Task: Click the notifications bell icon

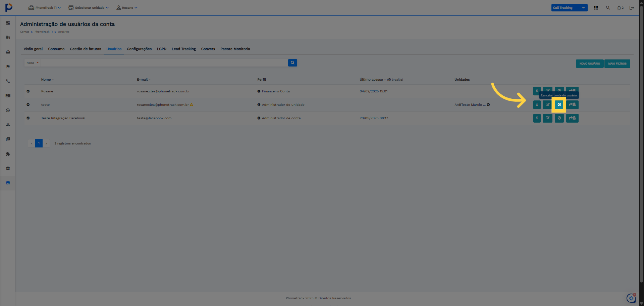Action: [x=620, y=8]
